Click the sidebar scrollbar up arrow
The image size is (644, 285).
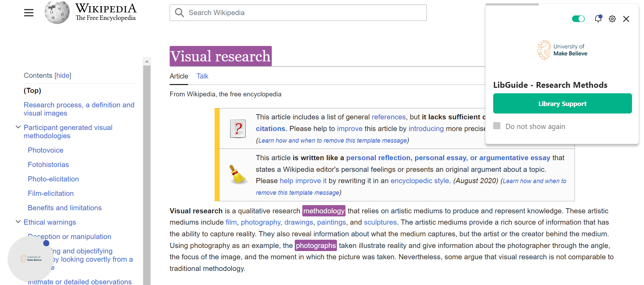pyautogui.click(x=147, y=61)
